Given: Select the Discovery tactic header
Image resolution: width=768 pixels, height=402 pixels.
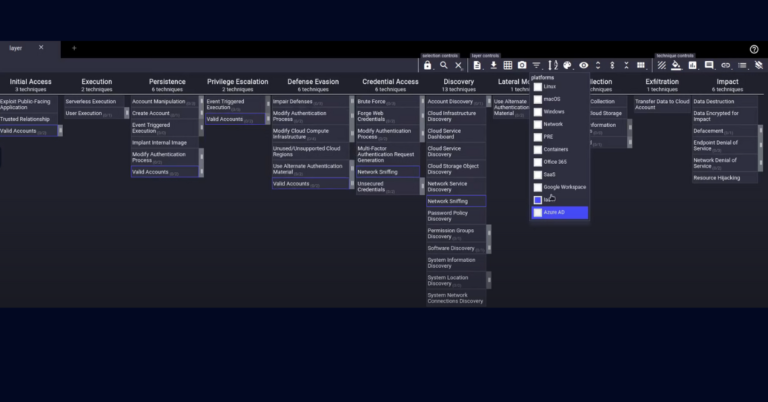Looking at the screenshot, I should pos(459,82).
